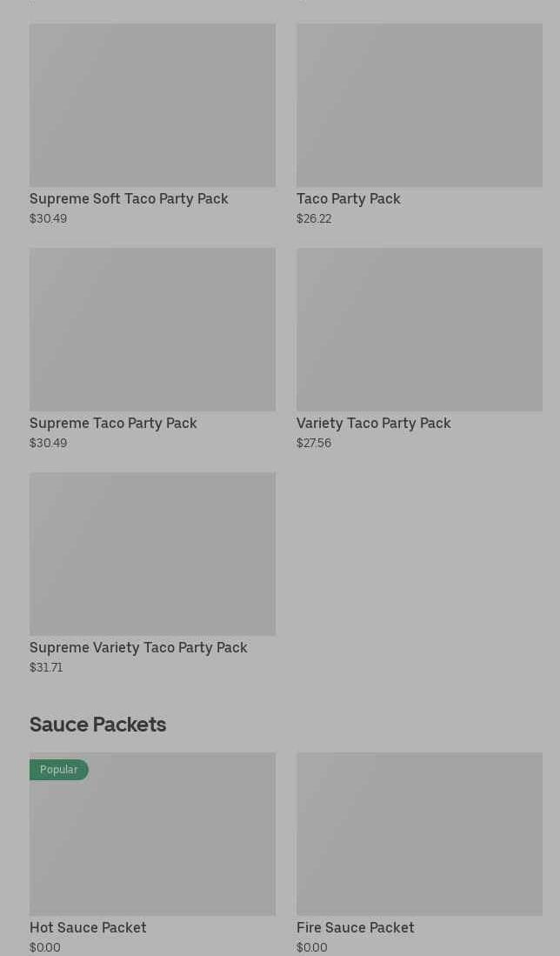
Task: Click the price under Hot Sauce Packet
Action: coord(45,947)
